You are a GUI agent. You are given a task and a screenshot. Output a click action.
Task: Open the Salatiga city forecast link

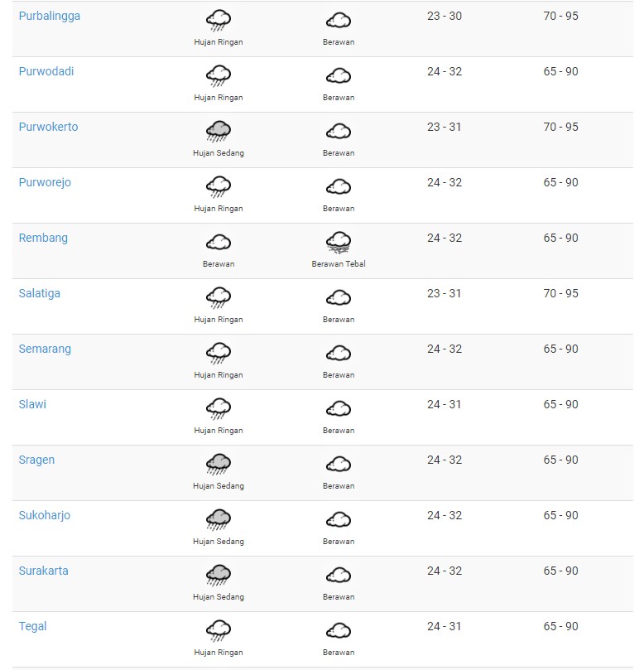[x=39, y=293]
